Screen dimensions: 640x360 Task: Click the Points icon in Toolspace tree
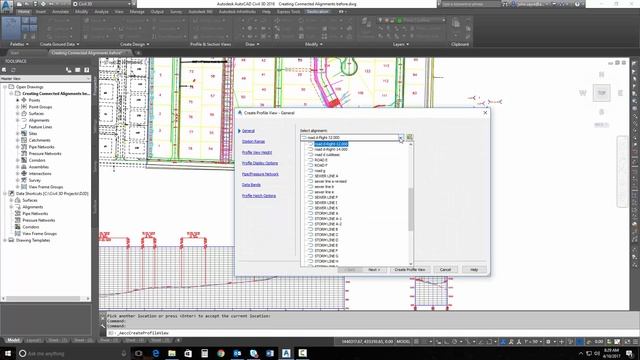[24, 100]
